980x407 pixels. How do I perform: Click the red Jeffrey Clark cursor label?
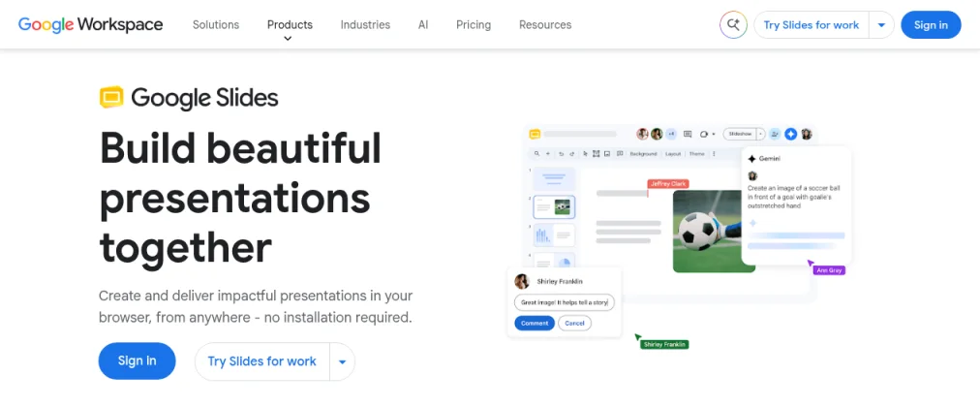[667, 184]
